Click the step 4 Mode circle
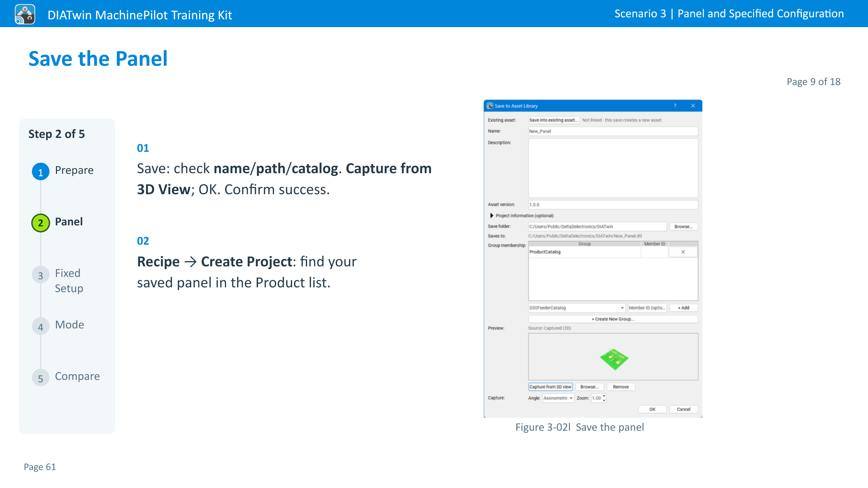This screenshot has width=868, height=488. [x=41, y=326]
